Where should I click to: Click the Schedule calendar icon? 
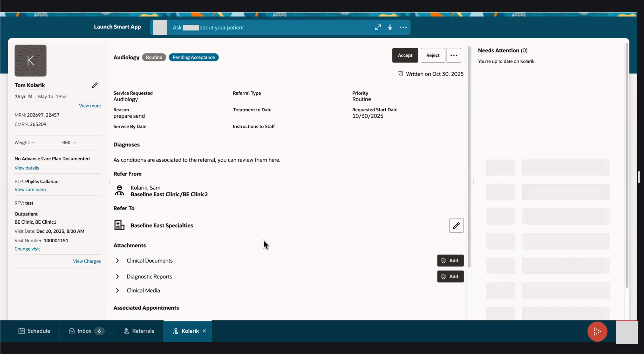21,331
